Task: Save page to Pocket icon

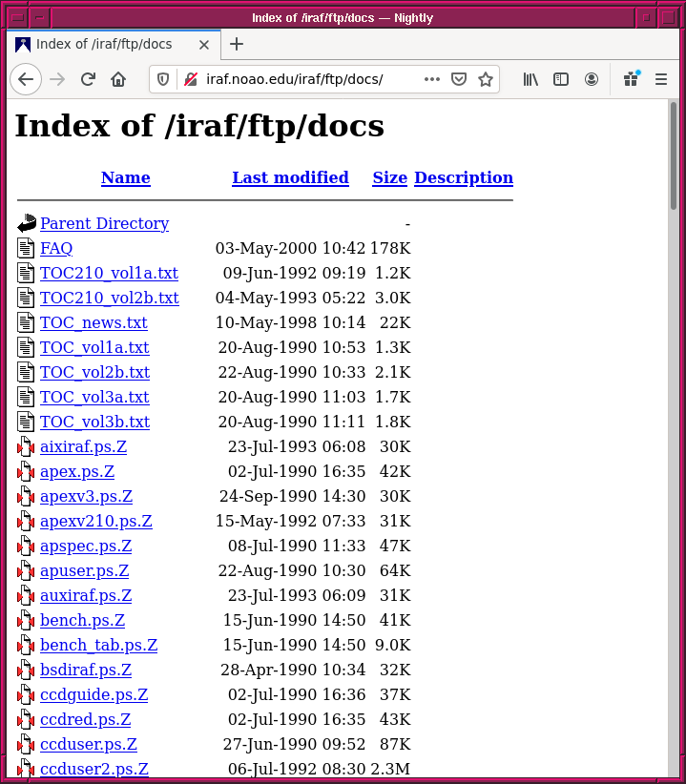Action: pos(459,79)
